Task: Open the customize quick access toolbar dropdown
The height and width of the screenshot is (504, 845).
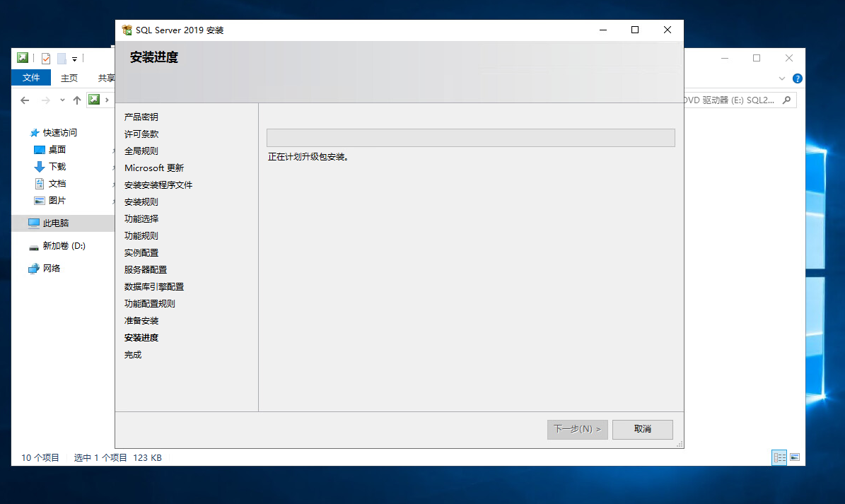Action: (74, 59)
